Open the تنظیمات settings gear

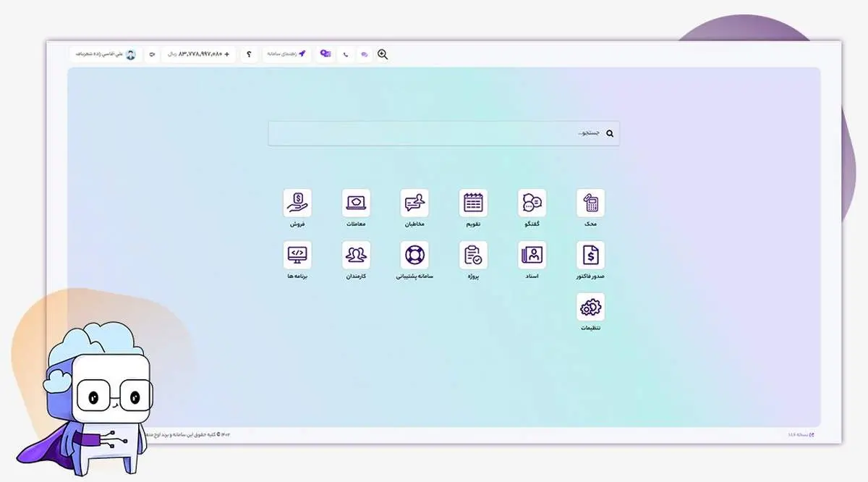click(590, 308)
